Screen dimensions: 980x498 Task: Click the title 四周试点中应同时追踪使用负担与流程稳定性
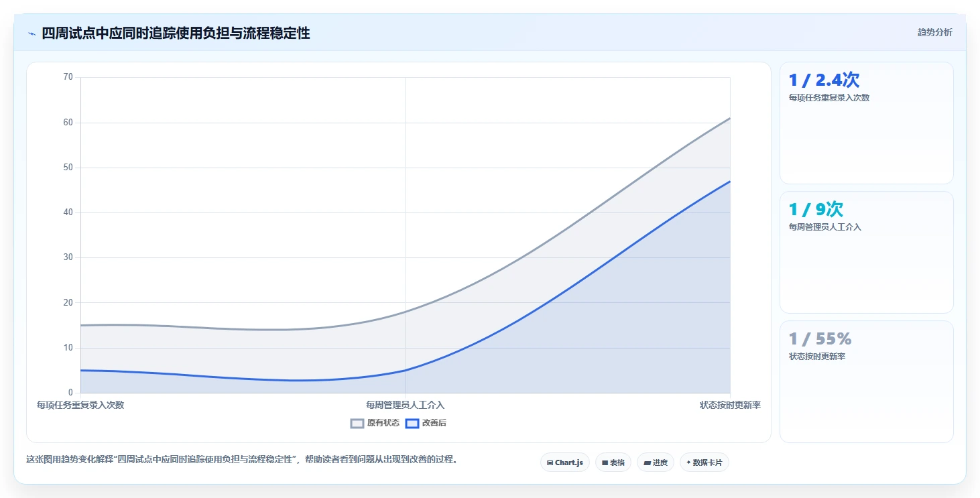[176, 33]
